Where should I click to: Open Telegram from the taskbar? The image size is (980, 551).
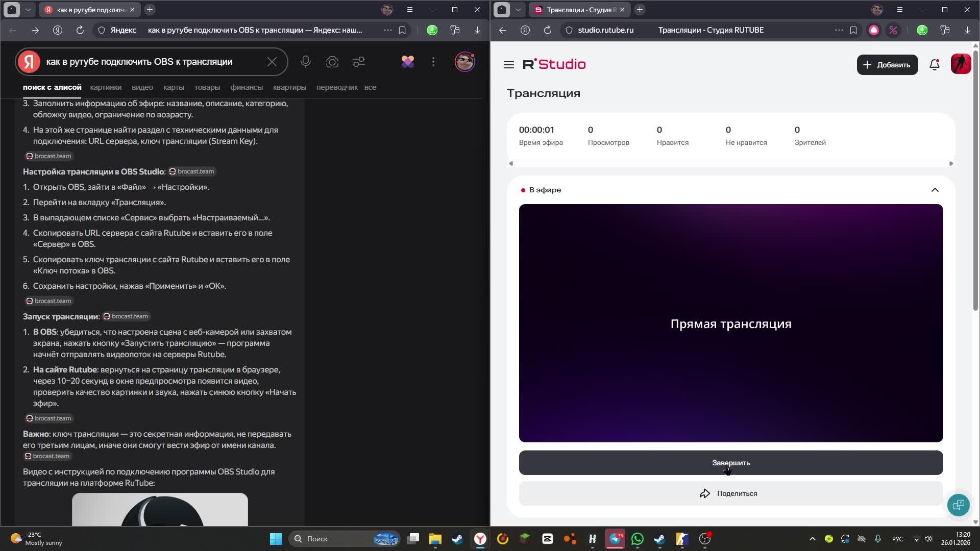coord(615,539)
